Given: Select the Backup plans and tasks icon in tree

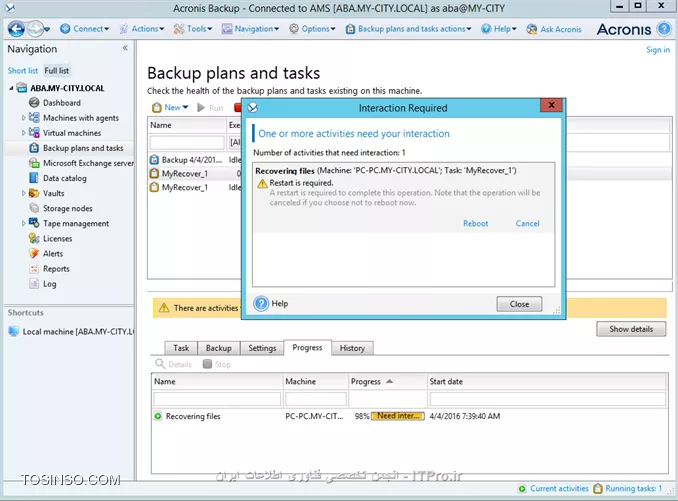Looking at the screenshot, I should tap(34, 148).
